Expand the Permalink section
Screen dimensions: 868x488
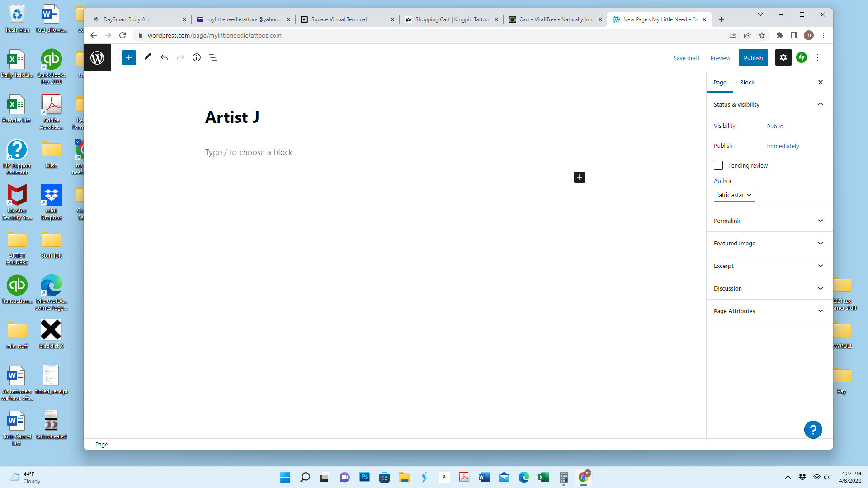point(769,221)
